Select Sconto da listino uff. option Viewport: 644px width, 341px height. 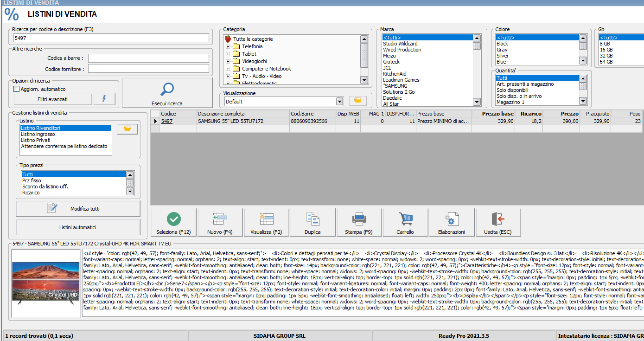click(x=73, y=187)
